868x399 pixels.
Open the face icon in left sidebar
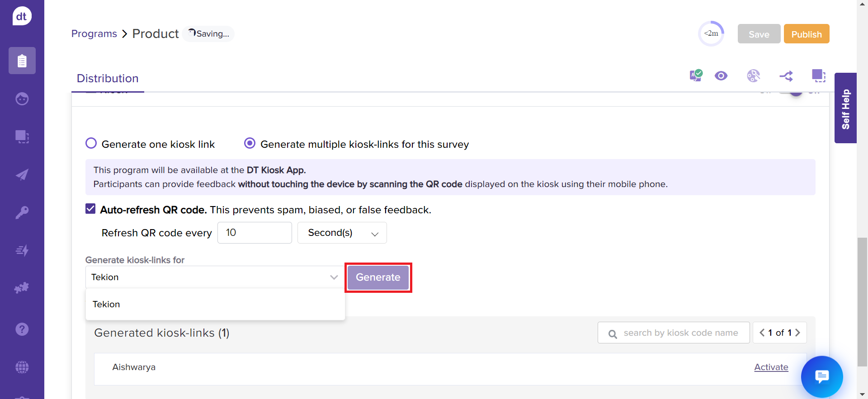(22, 99)
